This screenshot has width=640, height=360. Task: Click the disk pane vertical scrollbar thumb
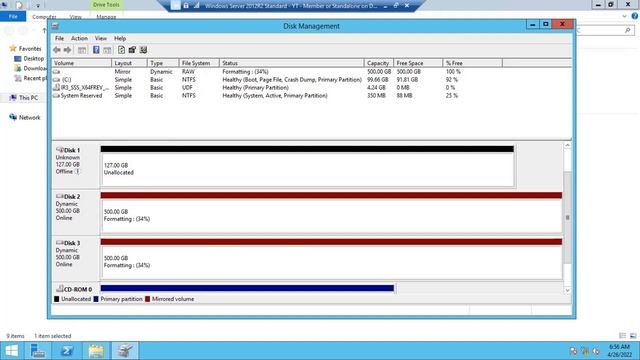click(567, 218)
